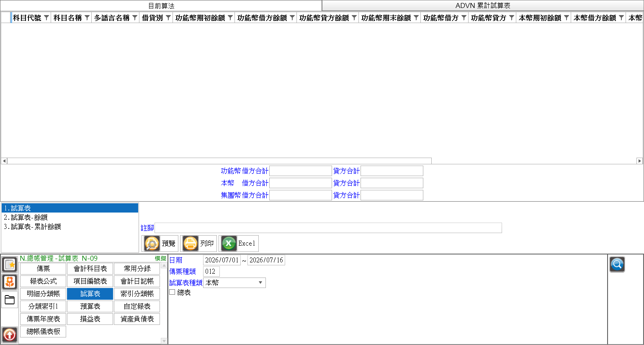Open the filter for 科目名稱 column
The width and height of the screenshot is (644, 345).
coord(87,18)
